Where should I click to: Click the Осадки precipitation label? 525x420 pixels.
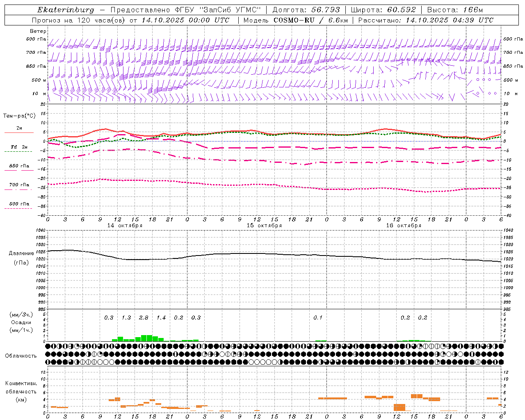(x=21, y=322)
